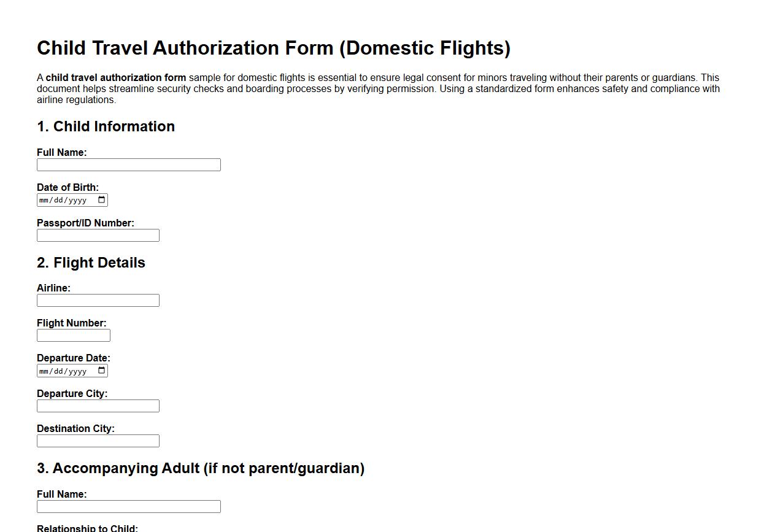Click the Departure City input field
Image resolution: width=775 pixels, height=532 pixels.
(x=98, y=406)
